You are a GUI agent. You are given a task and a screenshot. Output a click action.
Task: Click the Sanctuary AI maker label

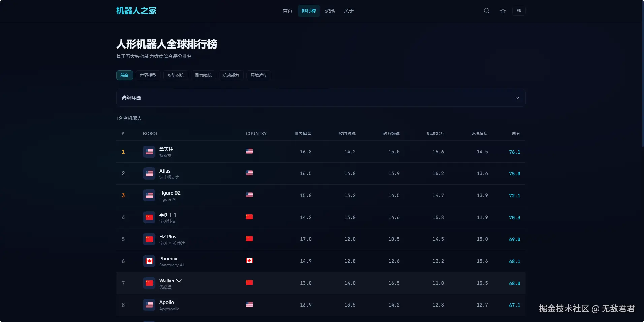click(171, 265)
